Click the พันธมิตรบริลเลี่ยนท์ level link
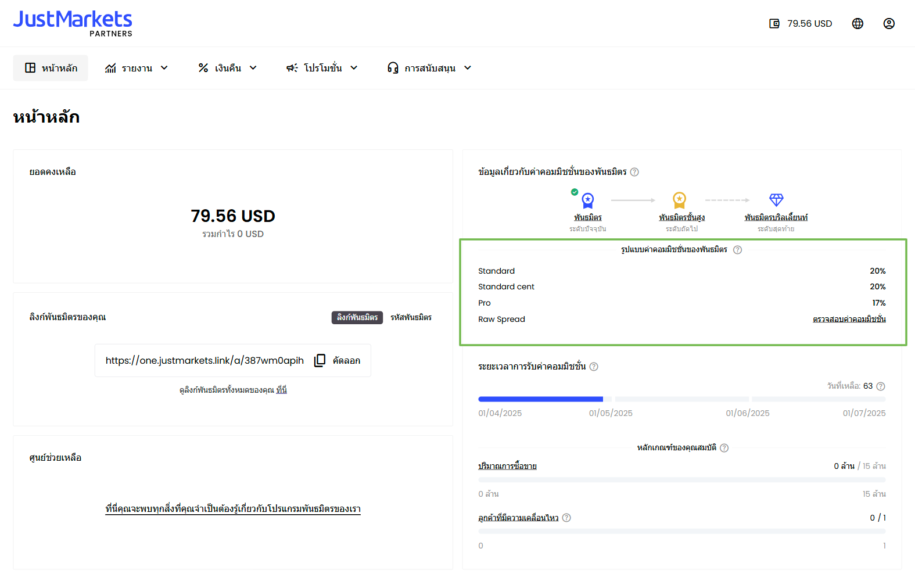 tap(776, 217)
